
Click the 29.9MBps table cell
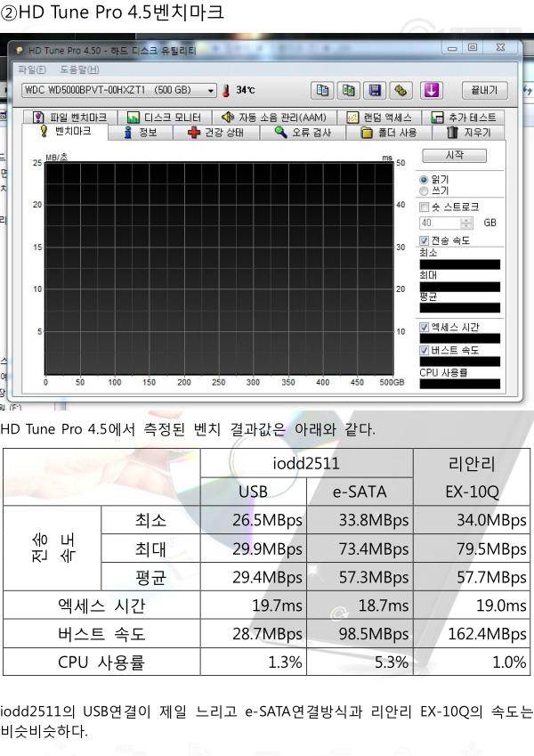click(254, 549)
